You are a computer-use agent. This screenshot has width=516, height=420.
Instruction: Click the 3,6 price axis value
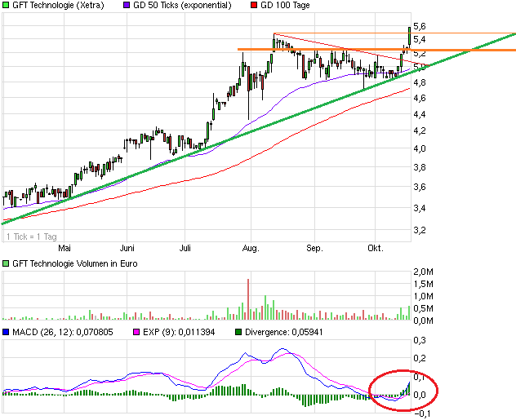(420, 187)
